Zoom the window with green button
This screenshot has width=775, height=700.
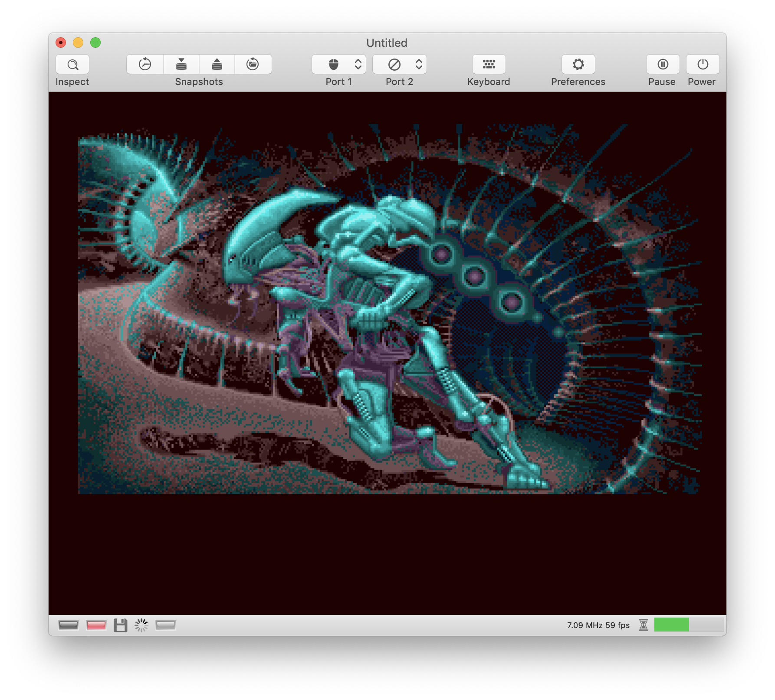[95, 43]
